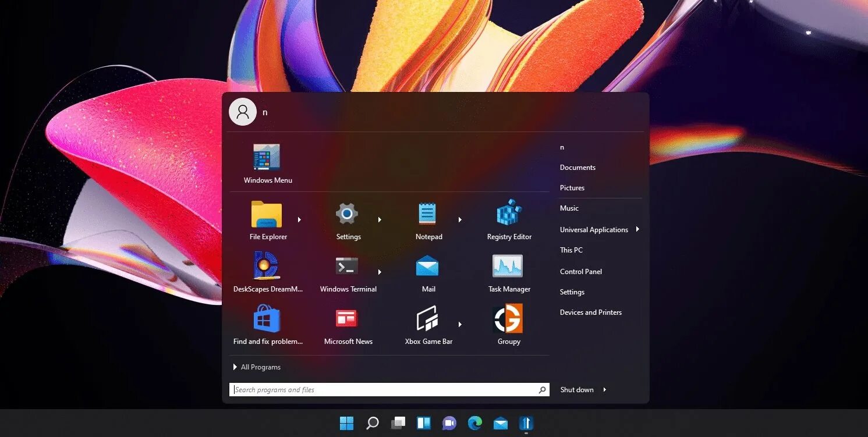Open Shut down options arrow
The width and height of the screenshot is (868, 437).
click(x=604, y=390)
